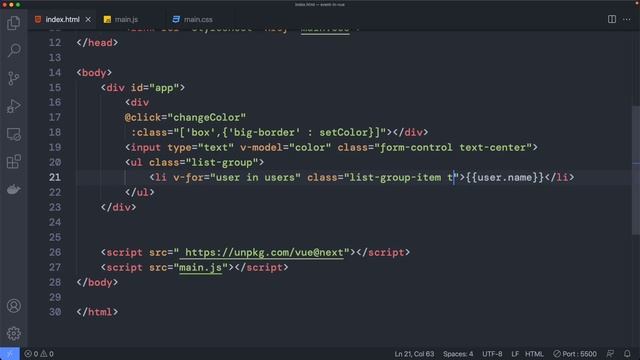Click setColor in class binding

point(344,133)
